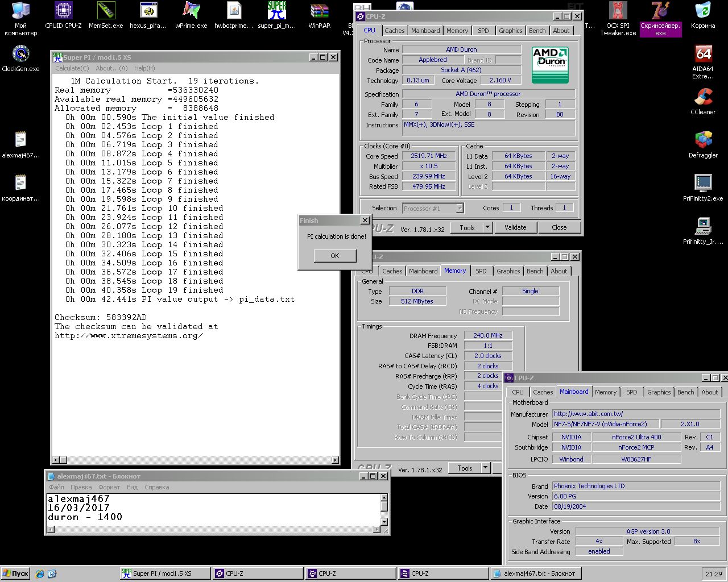Select CPU tab in Mainboard CPU-Z window

point(518,392)
